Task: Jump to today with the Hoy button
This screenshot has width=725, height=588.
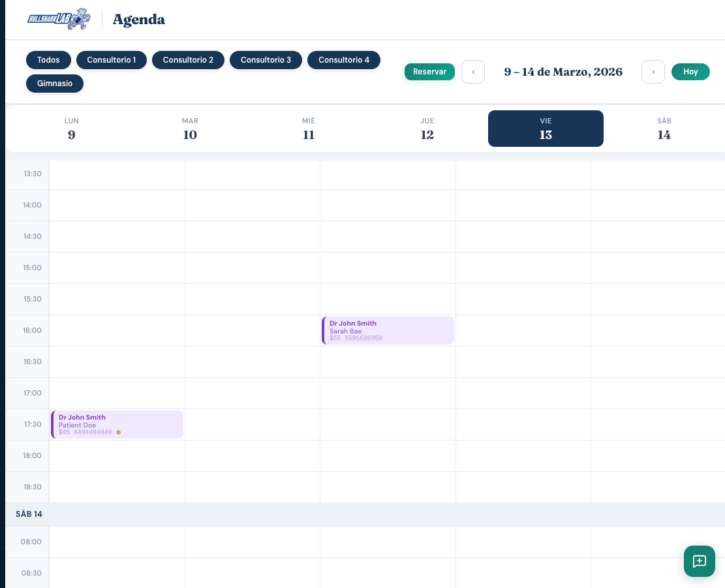Action: tap(690, 72)
